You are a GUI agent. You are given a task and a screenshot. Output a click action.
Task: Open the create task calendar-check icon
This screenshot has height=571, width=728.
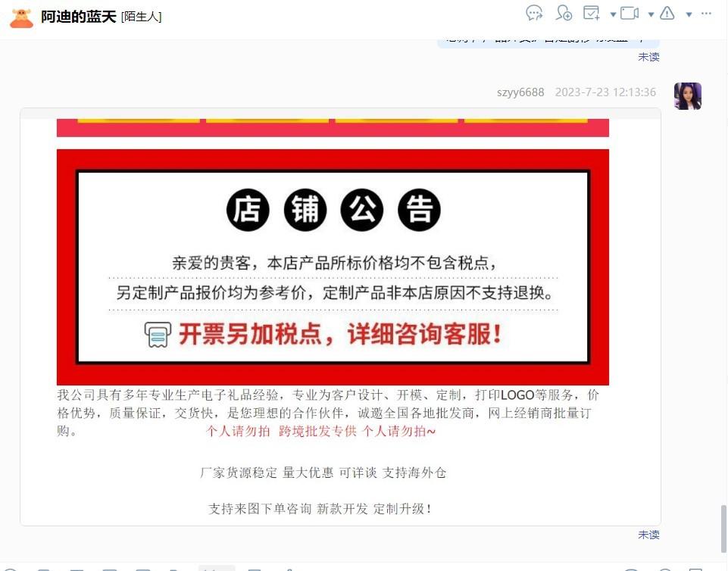click(592, 13)
